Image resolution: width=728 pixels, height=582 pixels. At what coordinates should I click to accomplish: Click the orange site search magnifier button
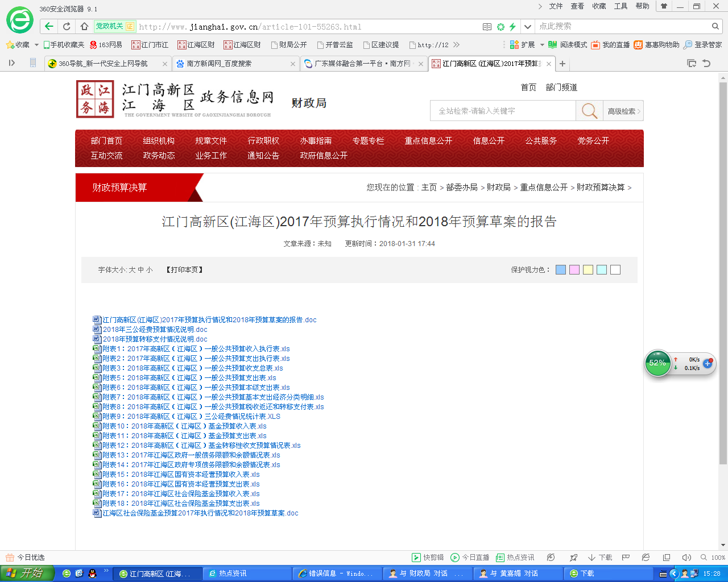[589, 111]
